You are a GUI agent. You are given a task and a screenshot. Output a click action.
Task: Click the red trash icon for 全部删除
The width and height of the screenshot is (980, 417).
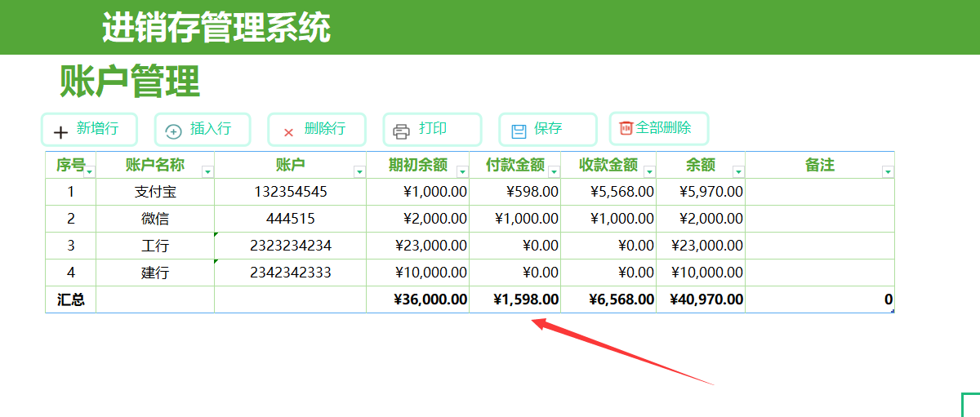coord(626,128)
